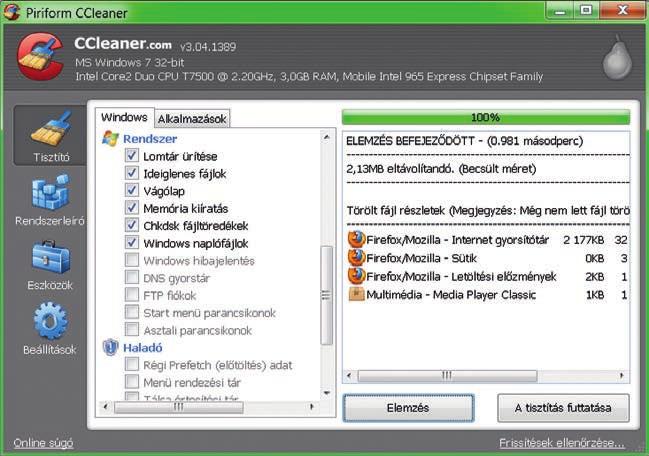The width and height of the screenshot is (649, 456).
Task: Click the options list scroll up arrow
Action: (327, 137)
